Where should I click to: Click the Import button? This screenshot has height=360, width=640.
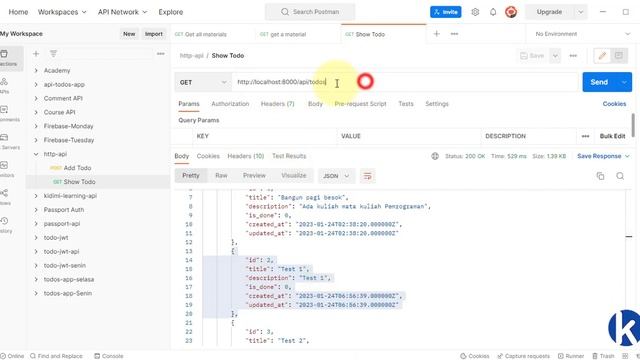pos(153,34)
